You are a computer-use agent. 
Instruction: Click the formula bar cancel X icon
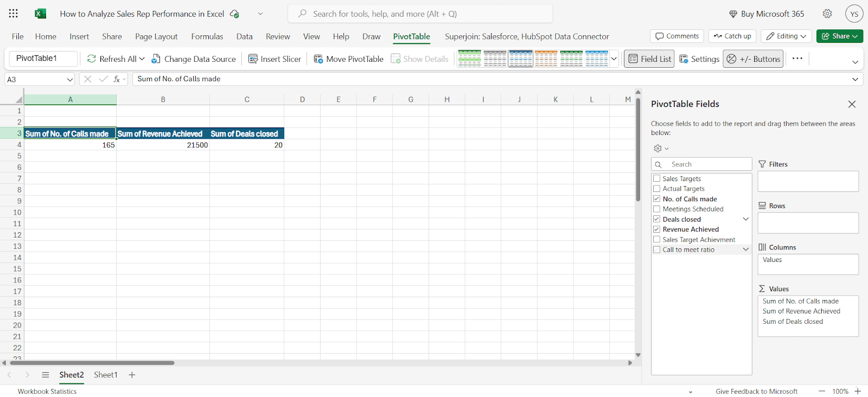(87, 79)
